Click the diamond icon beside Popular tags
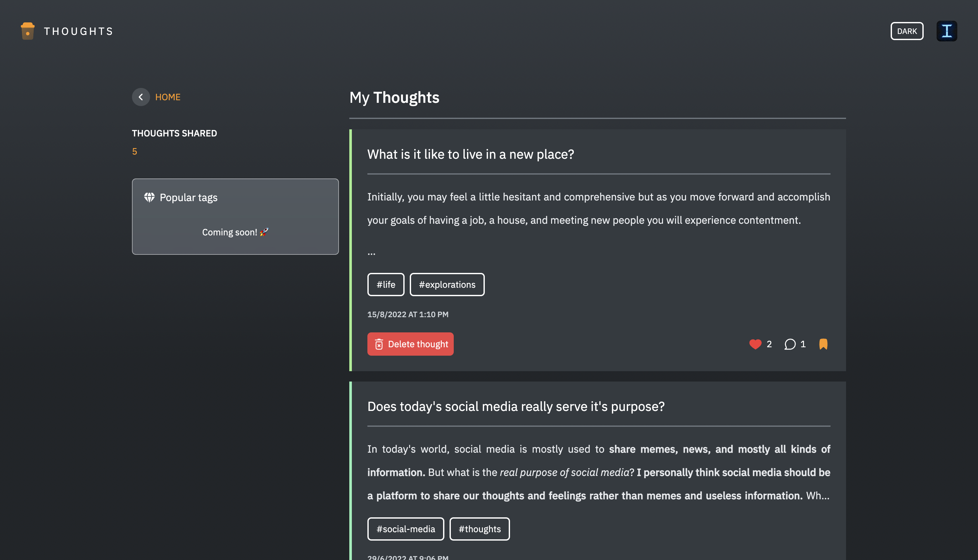This screenshot has width=978, height=560. pos(149,197)
